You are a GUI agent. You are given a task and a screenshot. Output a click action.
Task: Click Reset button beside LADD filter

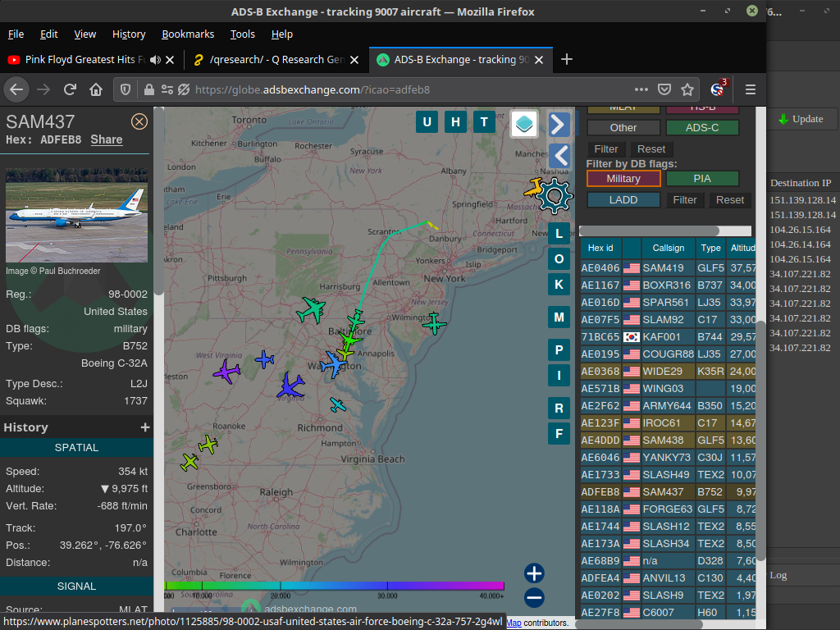(730, 200)
